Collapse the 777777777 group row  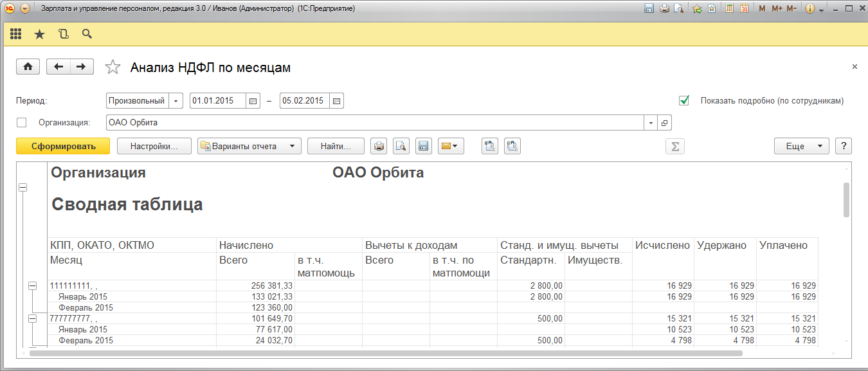33,319
